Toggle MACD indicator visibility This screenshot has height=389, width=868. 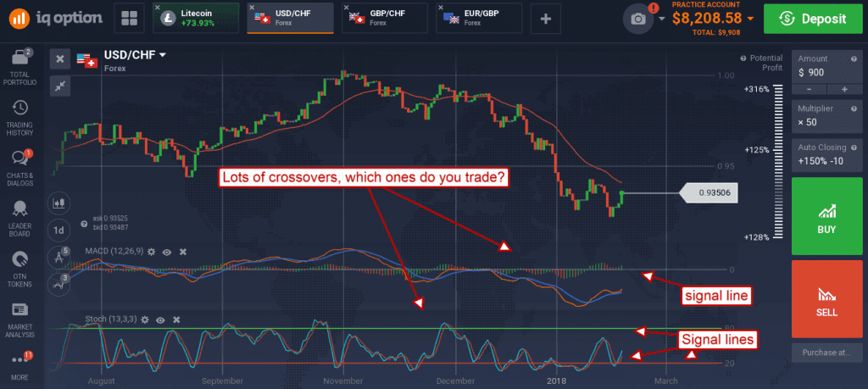[167, 251]
